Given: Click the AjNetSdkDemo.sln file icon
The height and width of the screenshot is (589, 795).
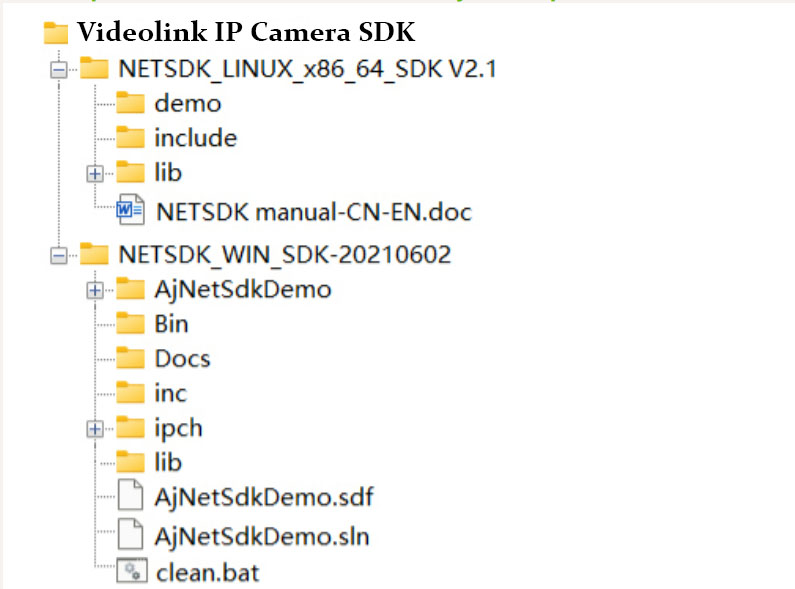Looking at the screenshot, I should click(x=131, y=535).
